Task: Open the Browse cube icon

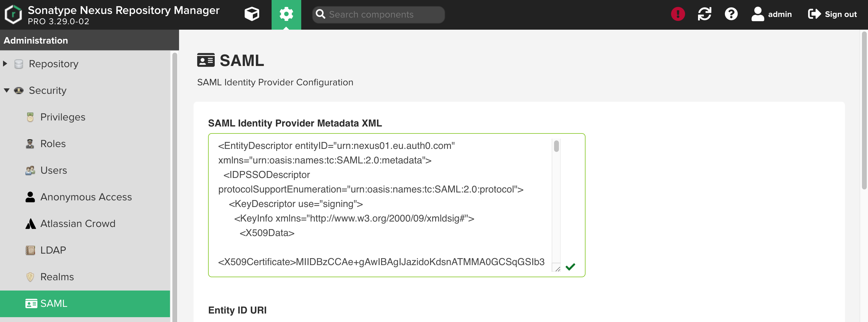Action: point(252,15)
